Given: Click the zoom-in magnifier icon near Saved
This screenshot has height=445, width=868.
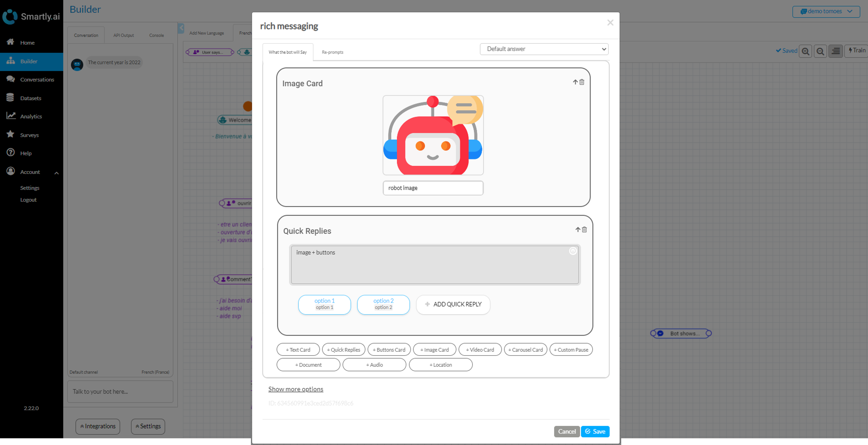Looking at the screenshot, I should point(806,51).
